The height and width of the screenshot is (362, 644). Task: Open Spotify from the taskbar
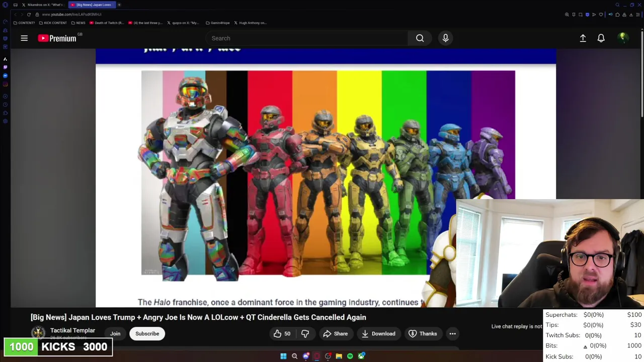pyautogui.click(x=350, y=356)
